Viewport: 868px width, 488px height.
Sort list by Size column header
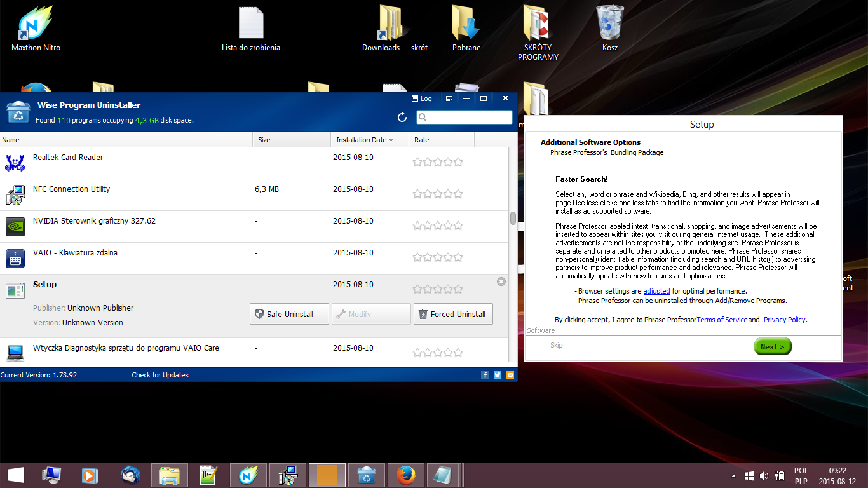tap(264, 140)
